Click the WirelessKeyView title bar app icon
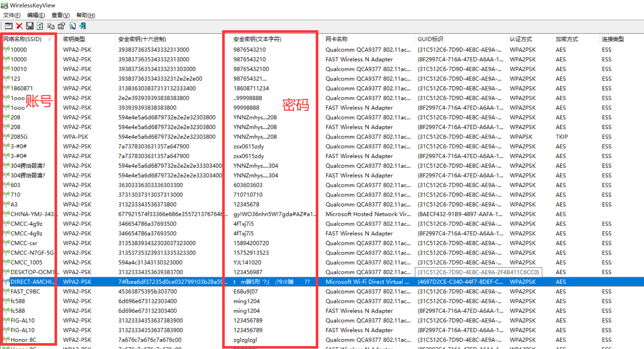The height and width of the screenshot is (349, 644). (x=4, y=5)
